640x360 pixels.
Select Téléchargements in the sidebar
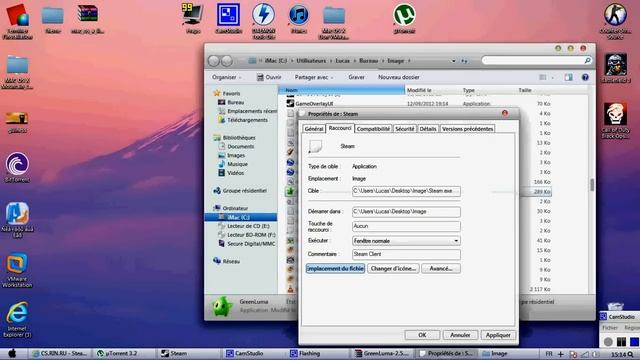247,120
